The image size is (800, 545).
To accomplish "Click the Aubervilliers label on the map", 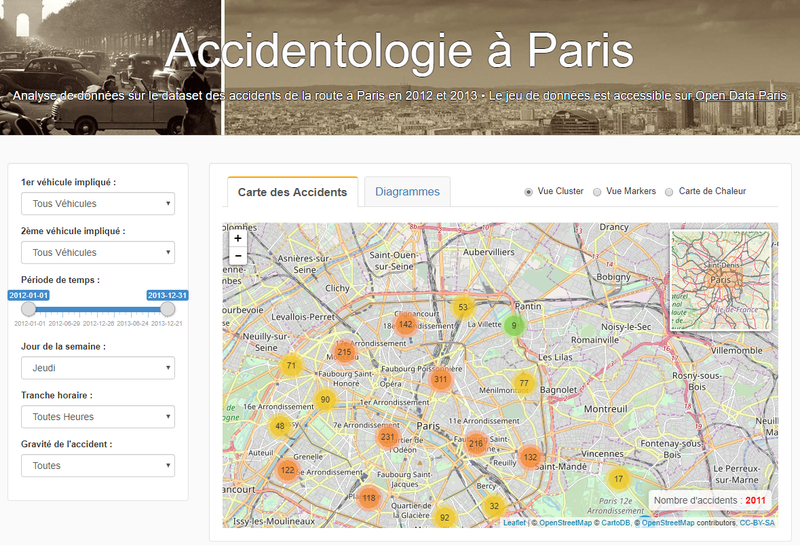I will (489, 252).
